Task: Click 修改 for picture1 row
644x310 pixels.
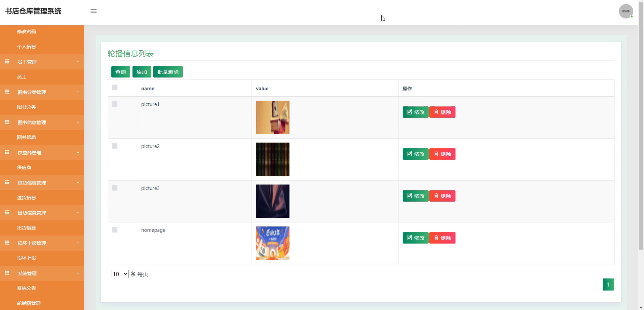Action: 416,112
